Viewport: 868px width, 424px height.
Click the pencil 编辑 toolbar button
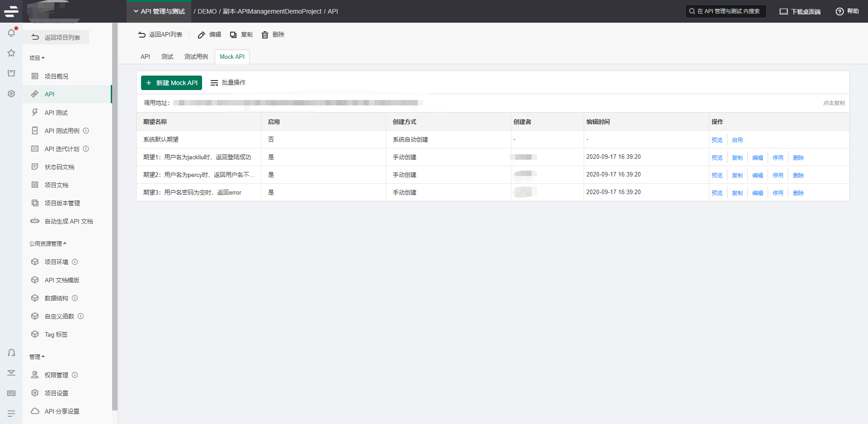point(209,34)
